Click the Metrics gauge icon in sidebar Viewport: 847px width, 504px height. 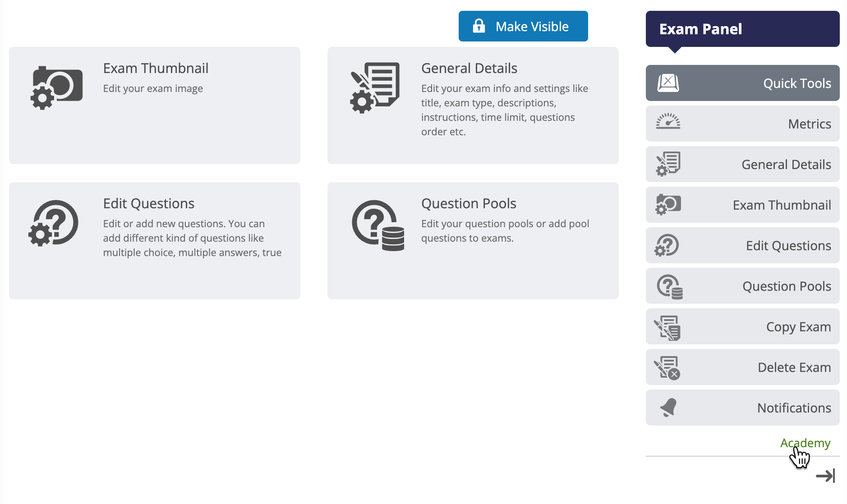click(x=668, y=121)
